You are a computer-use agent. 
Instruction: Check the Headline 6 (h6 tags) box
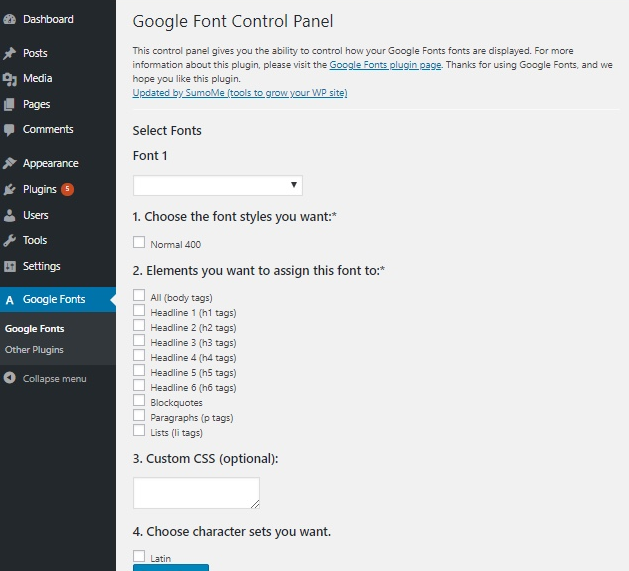coord(139,385)
